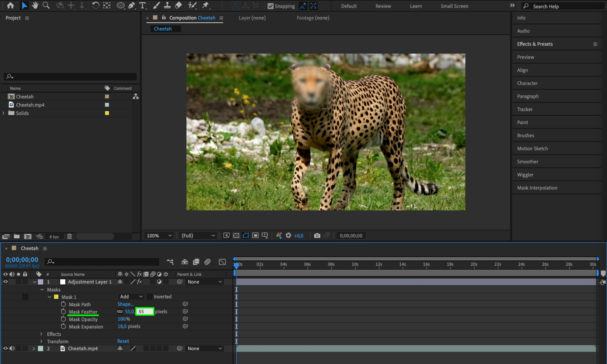607x364 pixels.
Task: Expand the Solids folder
Action: pos(3,113)
